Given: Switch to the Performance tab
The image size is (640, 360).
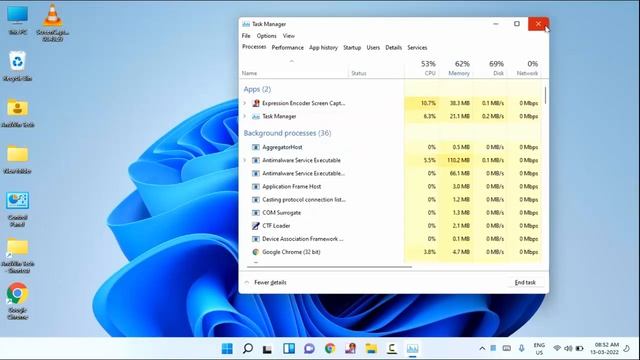Looking at the screenshot, I should [288, 48].
